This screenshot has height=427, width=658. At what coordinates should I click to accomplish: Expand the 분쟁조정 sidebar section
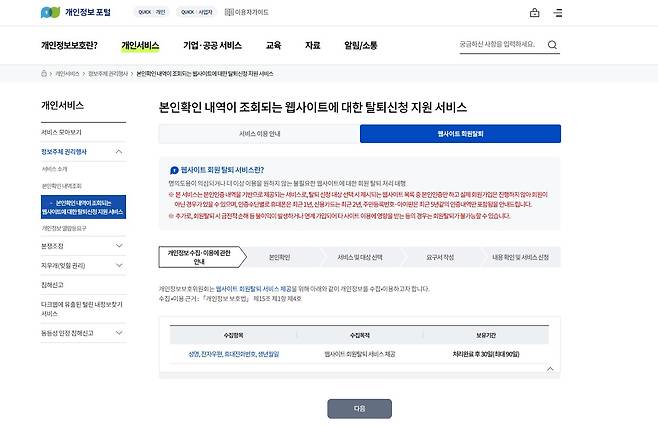(x=119, y=245)
